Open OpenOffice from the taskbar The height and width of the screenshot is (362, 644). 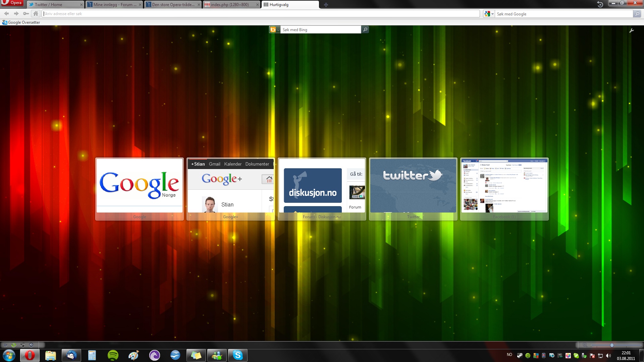[175, 355]
